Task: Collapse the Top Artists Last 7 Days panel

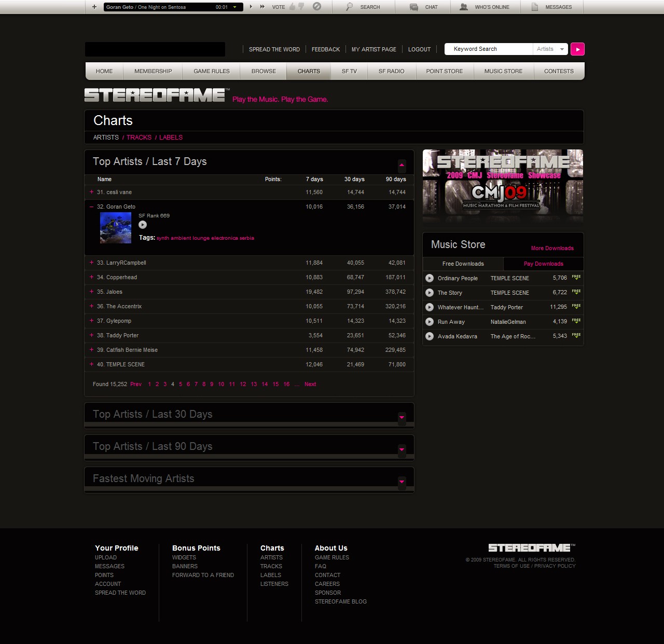Action: click(402, 165)
